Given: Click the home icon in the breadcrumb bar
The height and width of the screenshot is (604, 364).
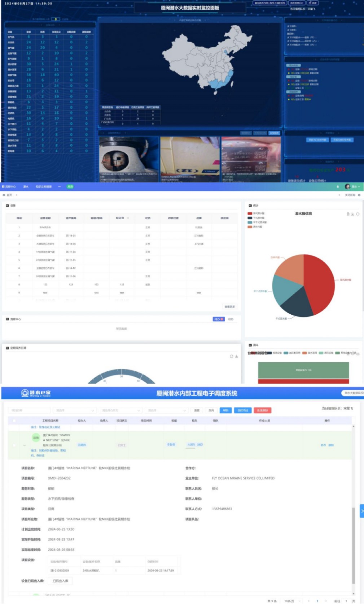Looking at the screenshot, I should pos(4,195).
